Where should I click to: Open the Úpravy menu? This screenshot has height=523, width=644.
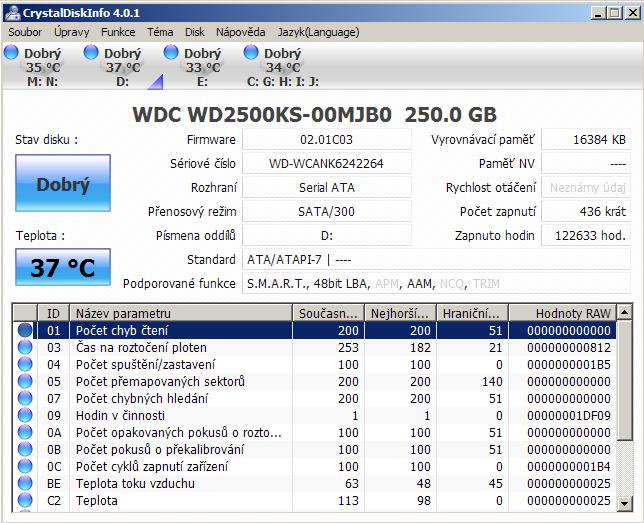71,32
